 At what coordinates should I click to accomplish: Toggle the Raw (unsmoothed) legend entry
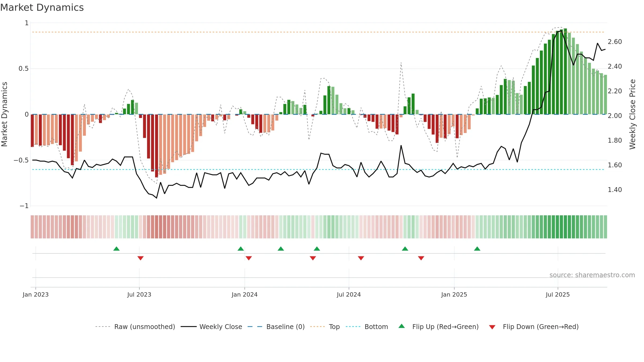135,327
